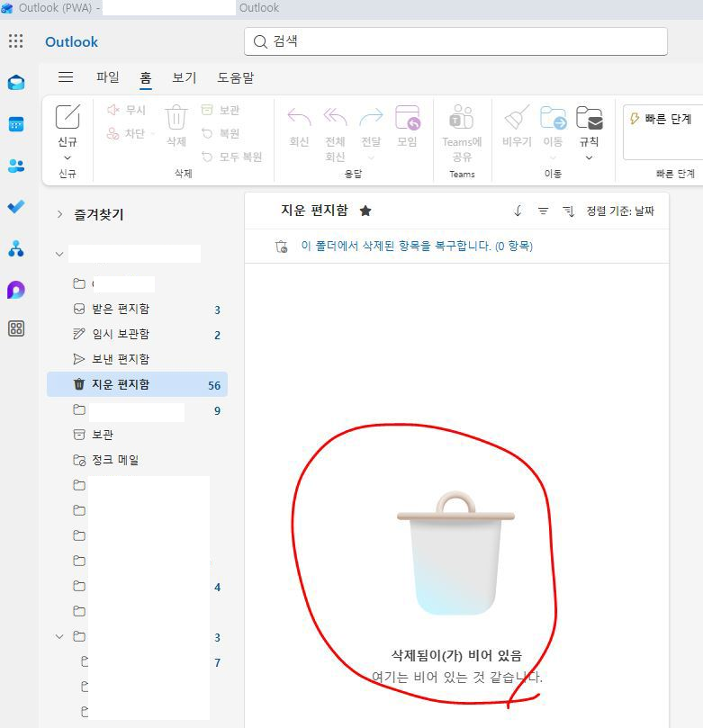Viewport: 703px width, 728px height.
Task: Open the folder showing 4 unread
Action: tap(137, 587)
